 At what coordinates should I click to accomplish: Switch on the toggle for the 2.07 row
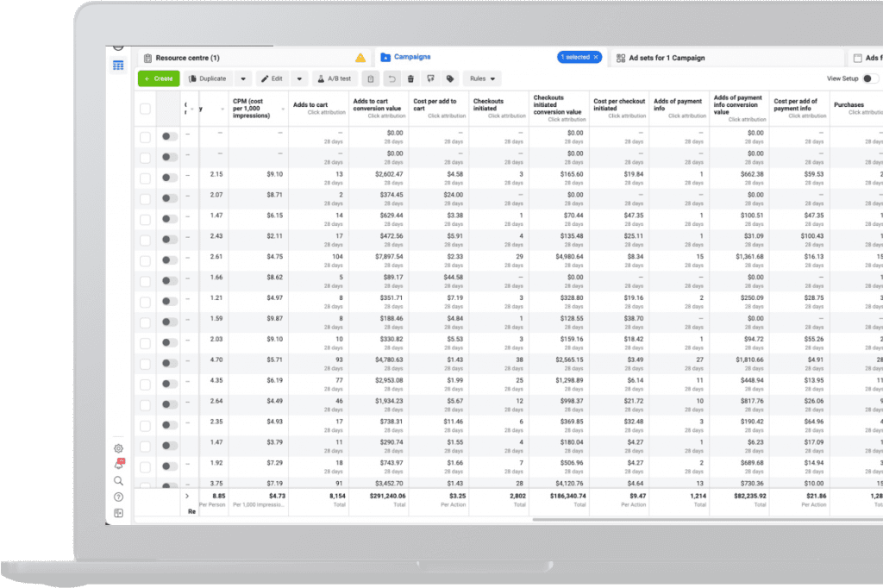tap(169, 198)
